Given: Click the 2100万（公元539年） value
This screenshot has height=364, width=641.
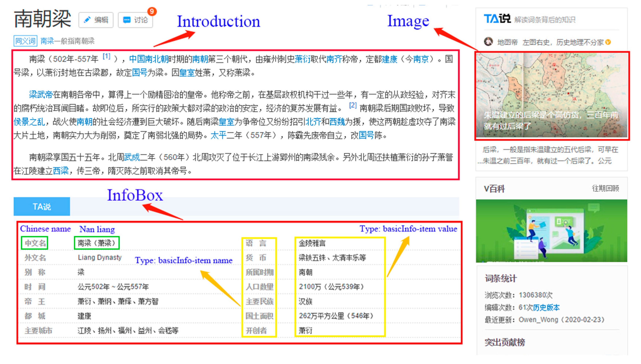Looking at the screenshot, I should pyautogui.click(x=331, y=287).
